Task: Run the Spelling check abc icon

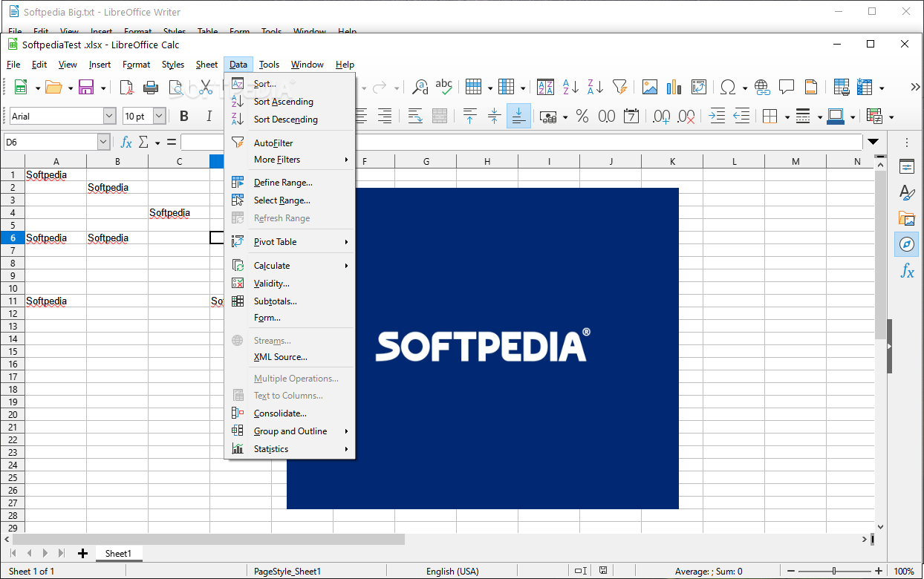Action: tap(444, 88)
